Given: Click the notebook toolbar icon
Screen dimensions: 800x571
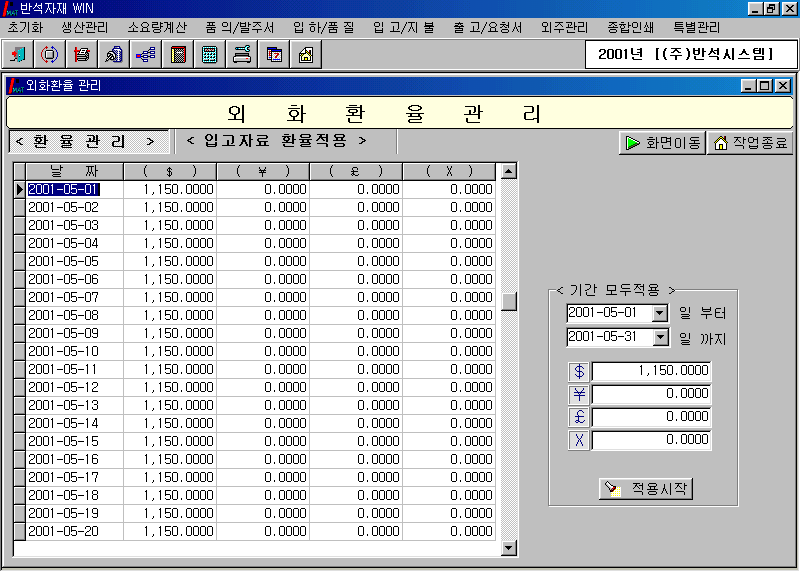Looking at the screenshot, I should pos(177,54).
